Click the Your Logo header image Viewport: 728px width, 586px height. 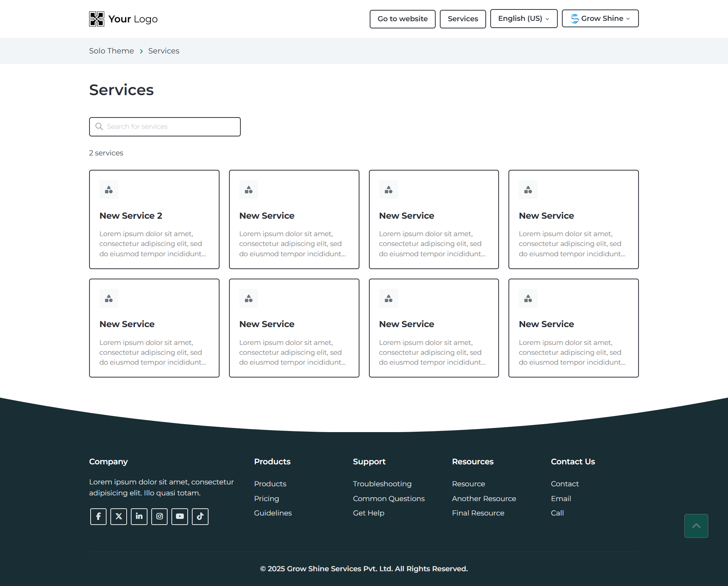tap(123, 19)
